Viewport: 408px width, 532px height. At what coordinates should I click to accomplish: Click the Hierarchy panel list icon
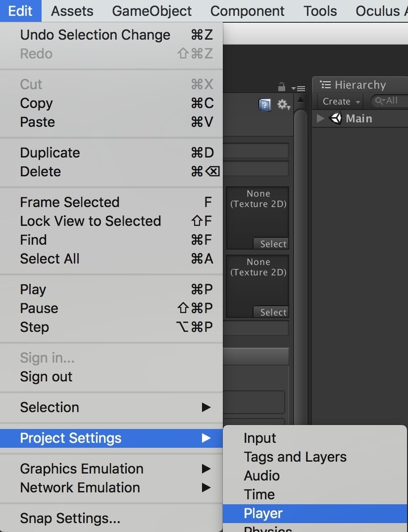pos(325,85)
